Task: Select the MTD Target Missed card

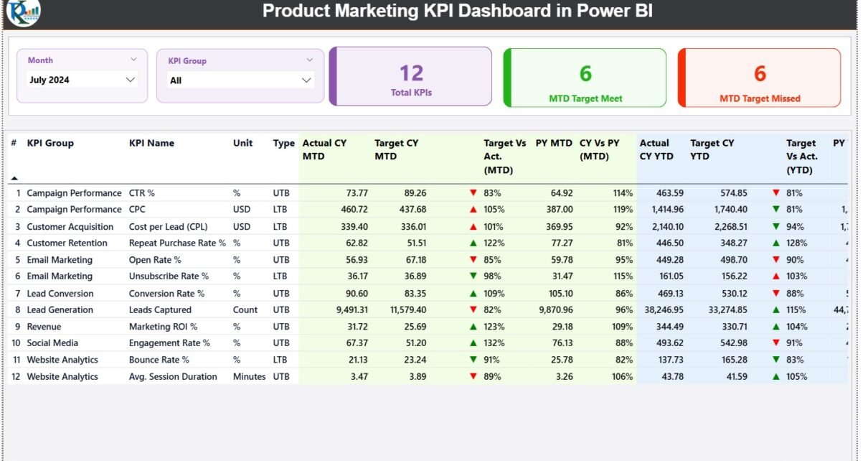Action: pos(760,78)
